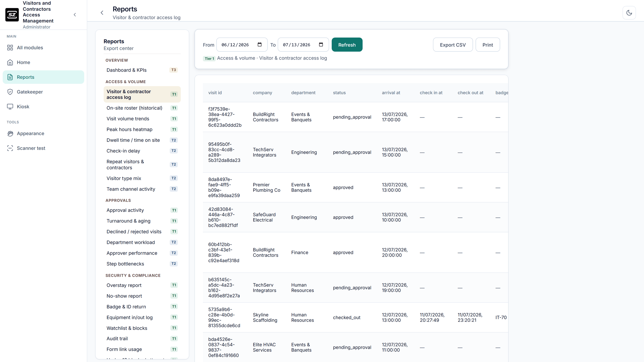Open Dwell time / time on site

pyautogui.click(x=142, y=140)
